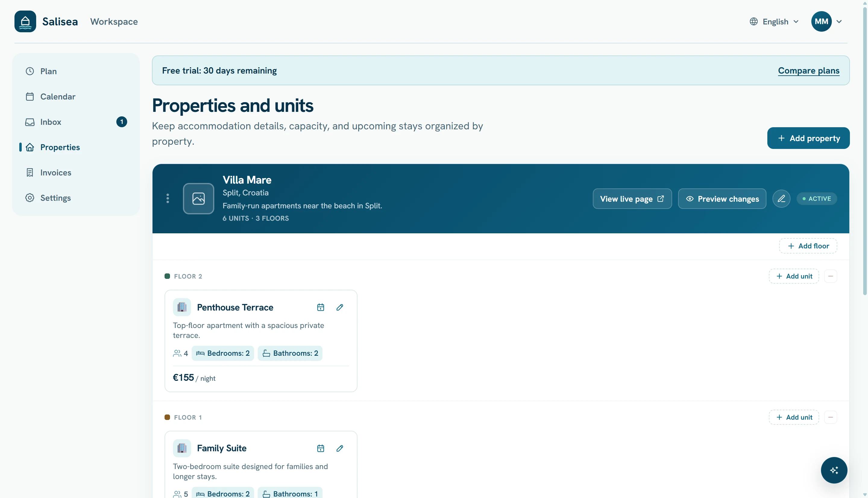
Task: Click the Family Suite unit title
Action: [222, 448]
